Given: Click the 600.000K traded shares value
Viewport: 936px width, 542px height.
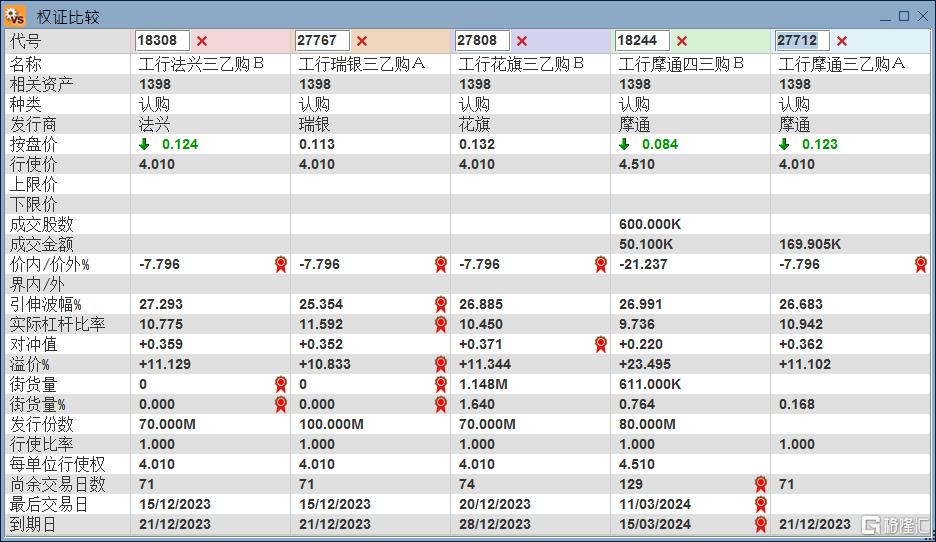Looking at the screenshot, I should click(x=649, y=224).
